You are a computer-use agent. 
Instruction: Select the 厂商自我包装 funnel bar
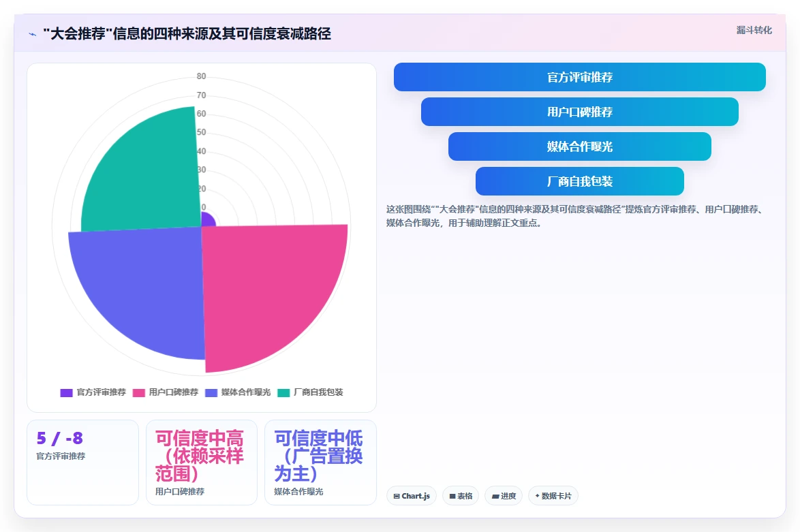tap(580, 181)
